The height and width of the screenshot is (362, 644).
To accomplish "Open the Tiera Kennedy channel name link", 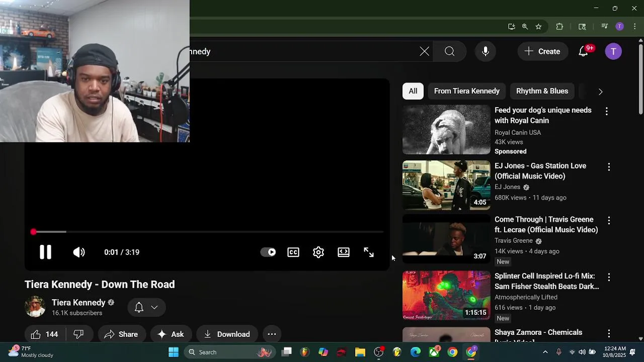I will click(78, 303).
